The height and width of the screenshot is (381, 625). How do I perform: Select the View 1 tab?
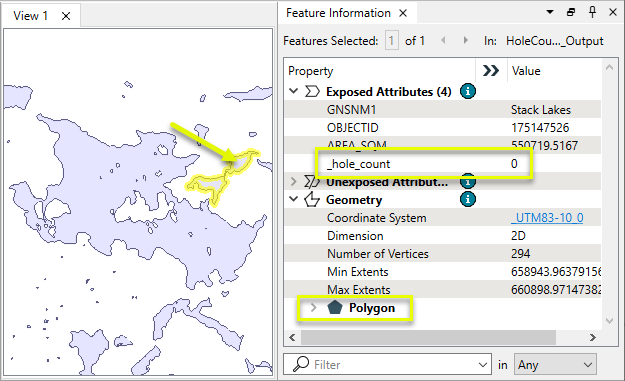(30, 16)
